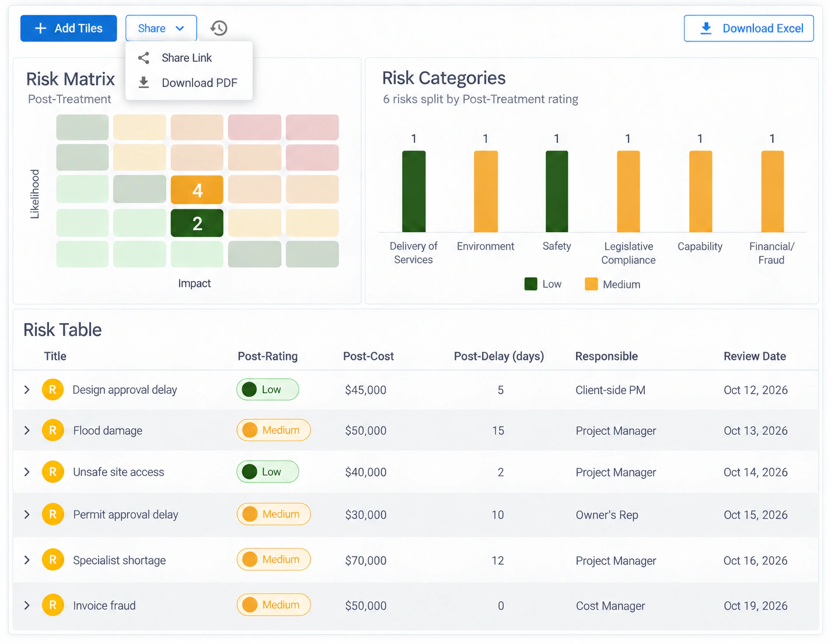Expand the Unsafe site access row

27,472
